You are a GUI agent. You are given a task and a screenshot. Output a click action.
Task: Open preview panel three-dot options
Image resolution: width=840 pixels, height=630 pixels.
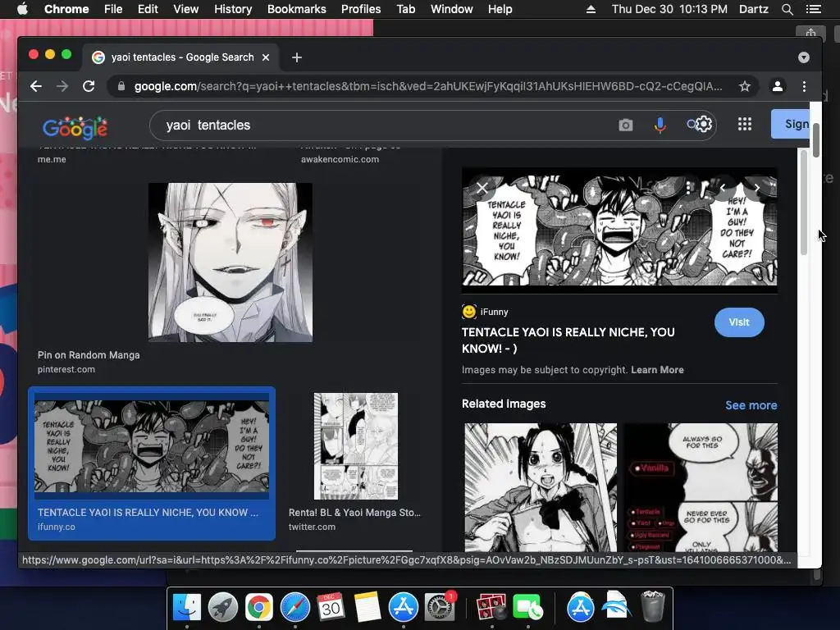[688, 188]
